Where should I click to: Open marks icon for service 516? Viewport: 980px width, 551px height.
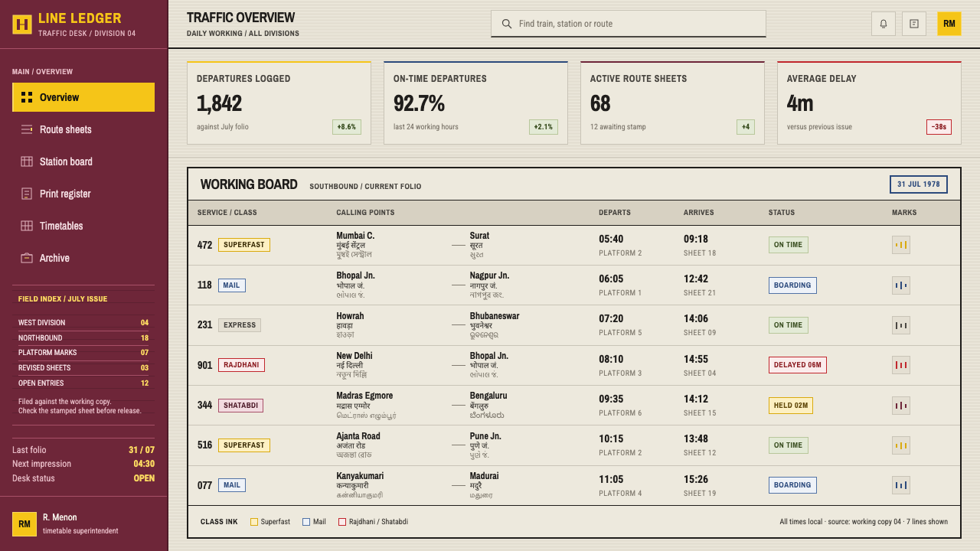tap(901, 445)
